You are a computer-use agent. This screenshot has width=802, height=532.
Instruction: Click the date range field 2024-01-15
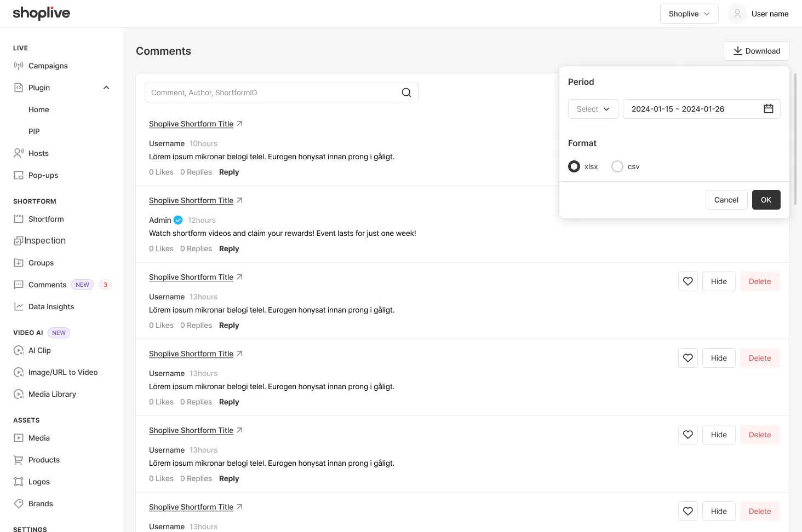(702, 109)
